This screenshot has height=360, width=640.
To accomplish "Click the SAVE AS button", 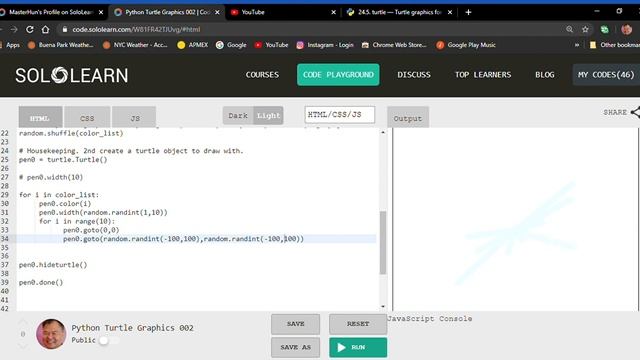I will click(296, 347).
